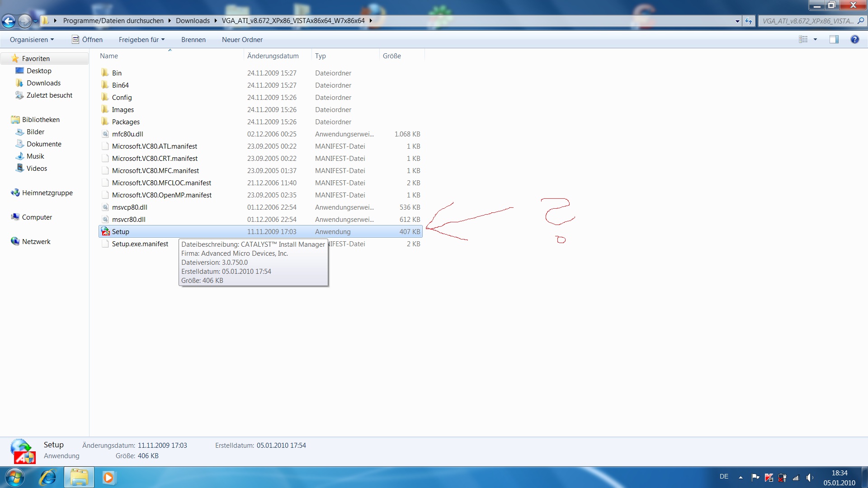This screenshot has height=488, width=868.
Task: Open the view options dropdown arrow
Action: pyautogui.click(x=816, y=40)
